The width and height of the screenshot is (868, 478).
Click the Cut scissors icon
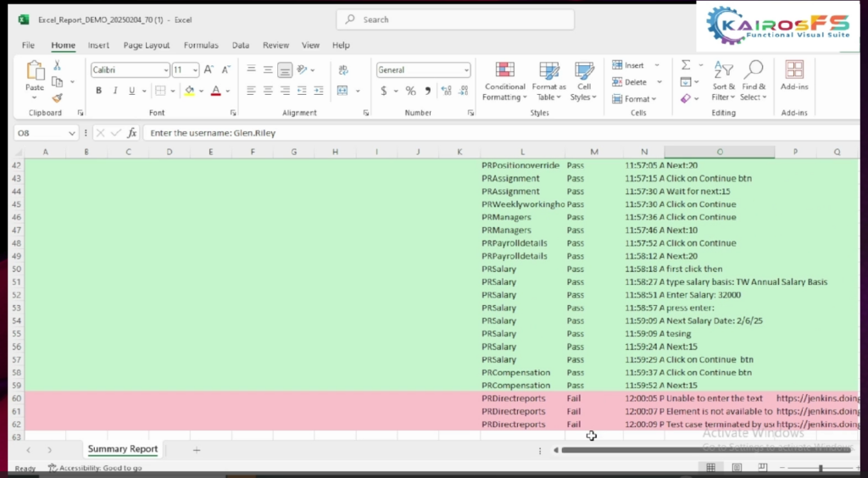(57, 65)
